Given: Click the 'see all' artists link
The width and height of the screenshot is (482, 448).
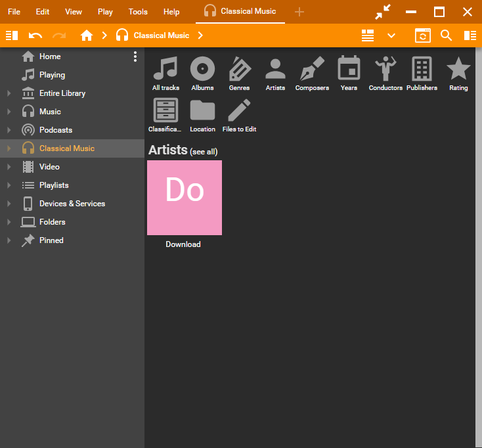Looking at the screenshot, I should (x=204, y=152).
